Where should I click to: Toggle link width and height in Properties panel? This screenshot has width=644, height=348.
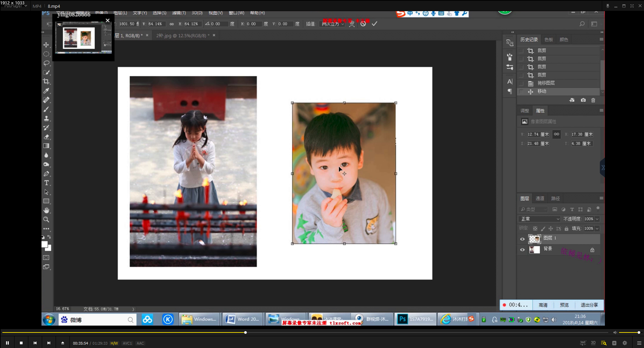click(x=556, y=134)
